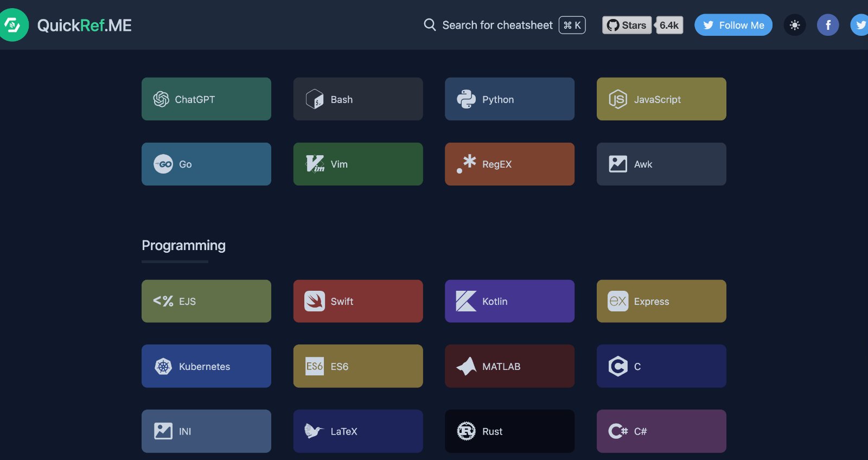
Task: Click the Bash shell icon
Action: click(x=315, y=99)
